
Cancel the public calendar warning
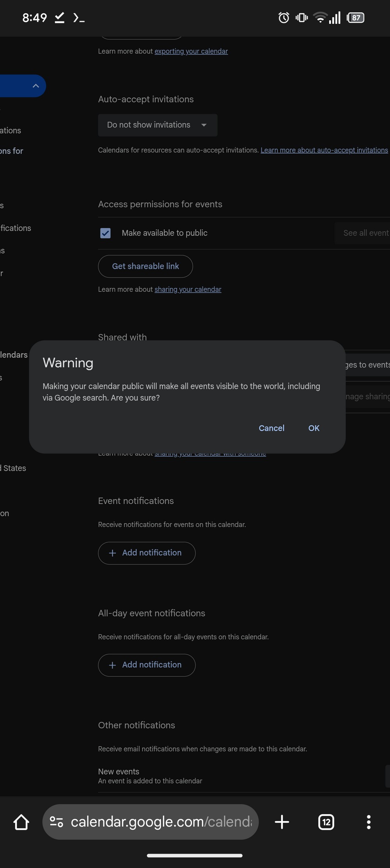[x=271, y=428]
